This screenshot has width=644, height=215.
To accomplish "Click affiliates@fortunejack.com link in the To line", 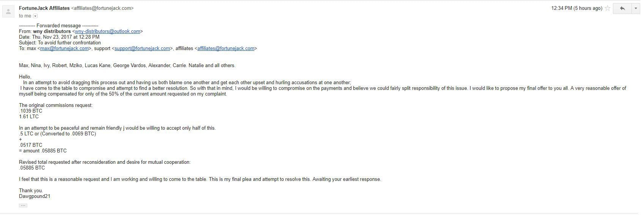I will [226, 49].
